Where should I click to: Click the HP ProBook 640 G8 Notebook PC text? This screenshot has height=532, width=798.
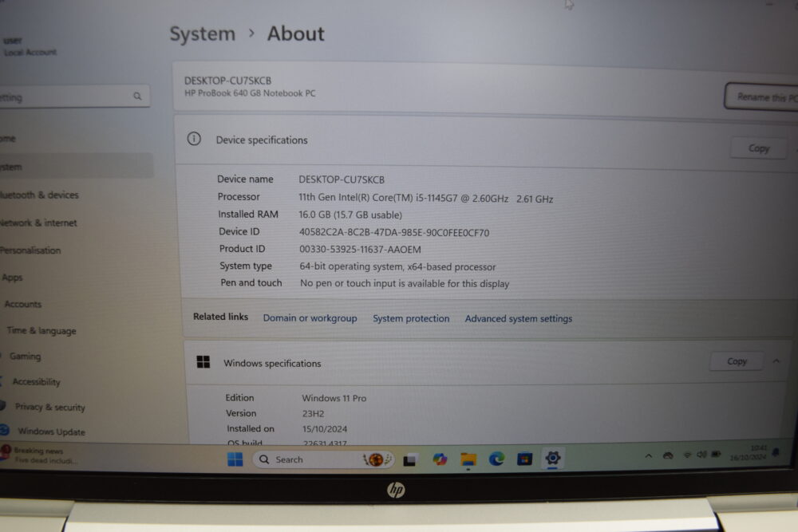250,93
